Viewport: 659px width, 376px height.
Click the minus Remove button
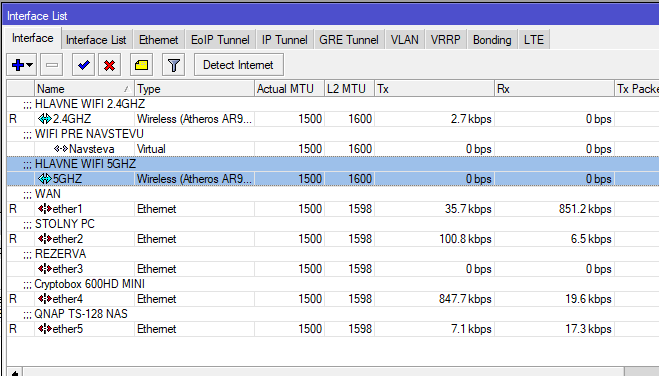52,65
